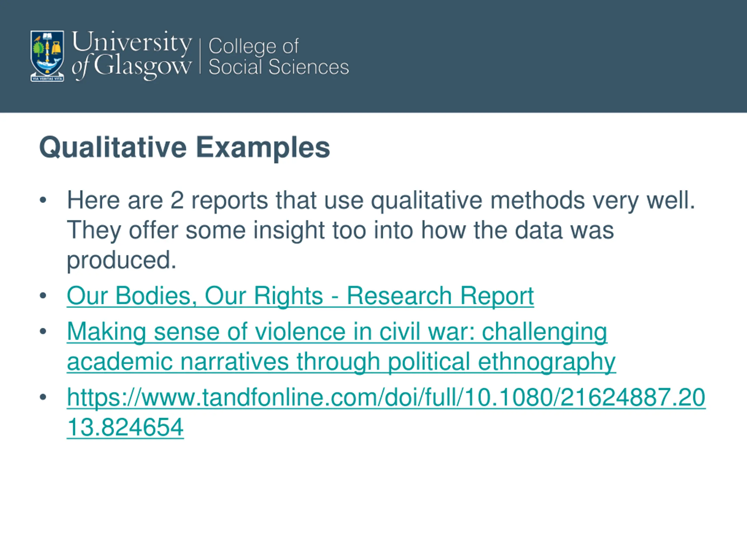
Task: Click the 'VIA VERITAS VITA' motto ribbon
Action: (x=47, y=79)
